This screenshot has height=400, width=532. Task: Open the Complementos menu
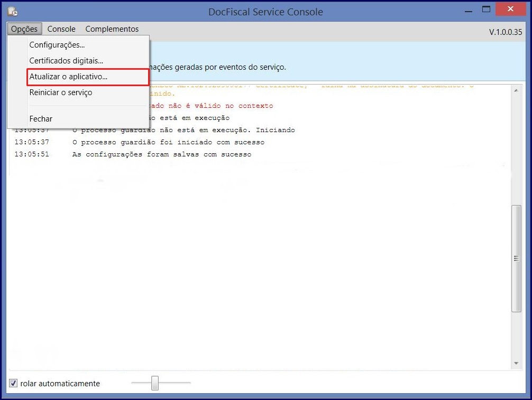[112, 29]
